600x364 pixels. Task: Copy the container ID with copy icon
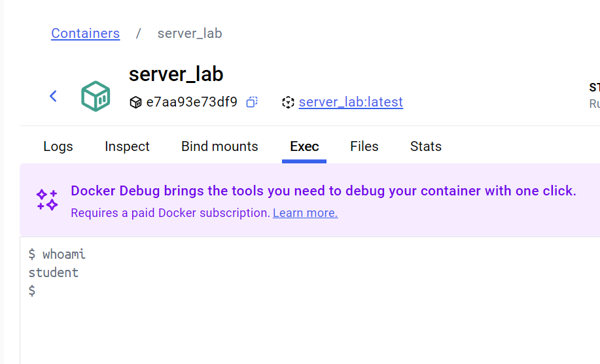[x=252, y=102]
